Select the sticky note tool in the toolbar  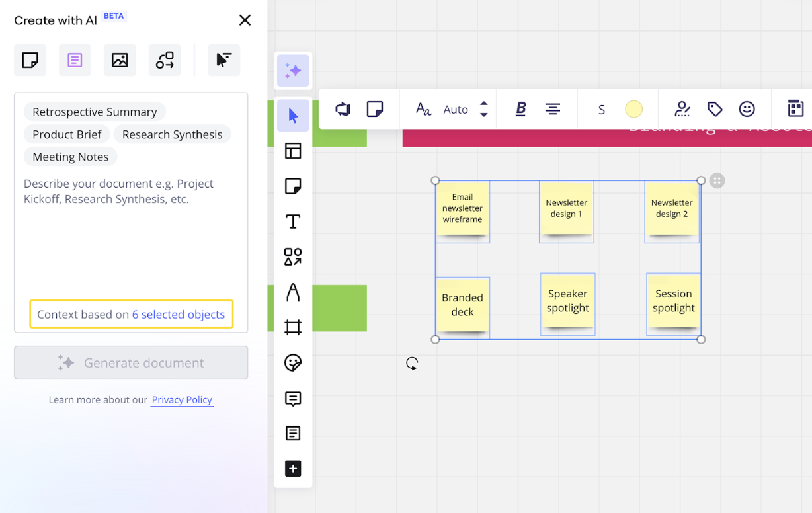(x=293, y=186)
